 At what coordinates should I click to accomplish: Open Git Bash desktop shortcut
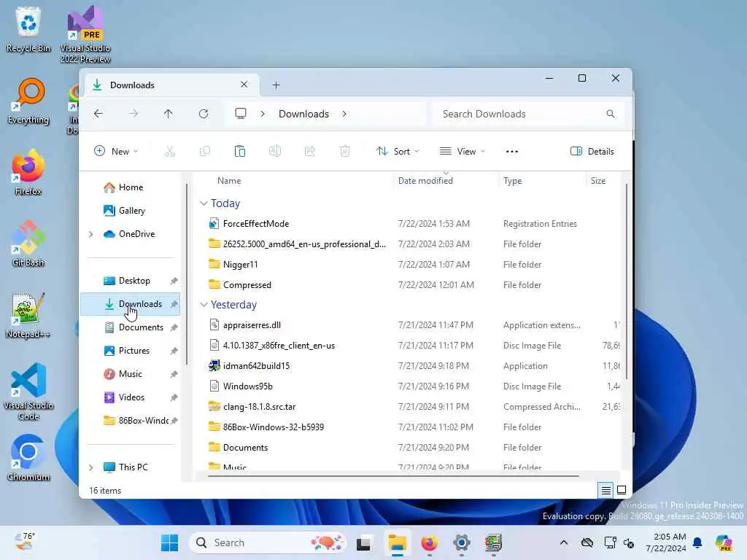pos(28,244)
